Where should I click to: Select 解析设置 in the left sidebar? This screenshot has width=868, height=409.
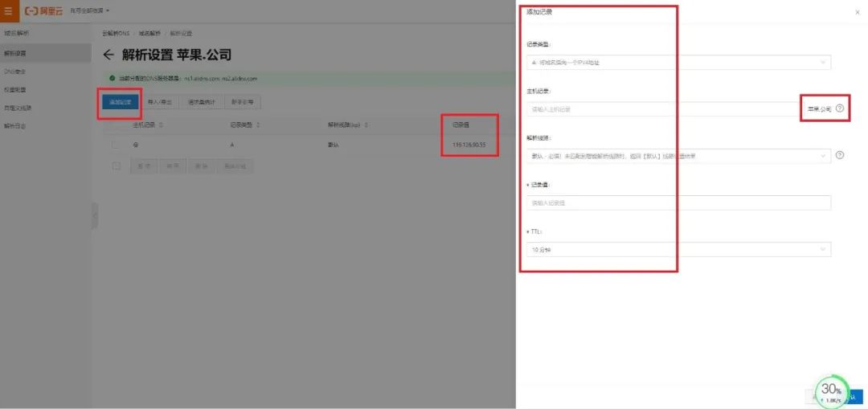(x=16, y=54)
